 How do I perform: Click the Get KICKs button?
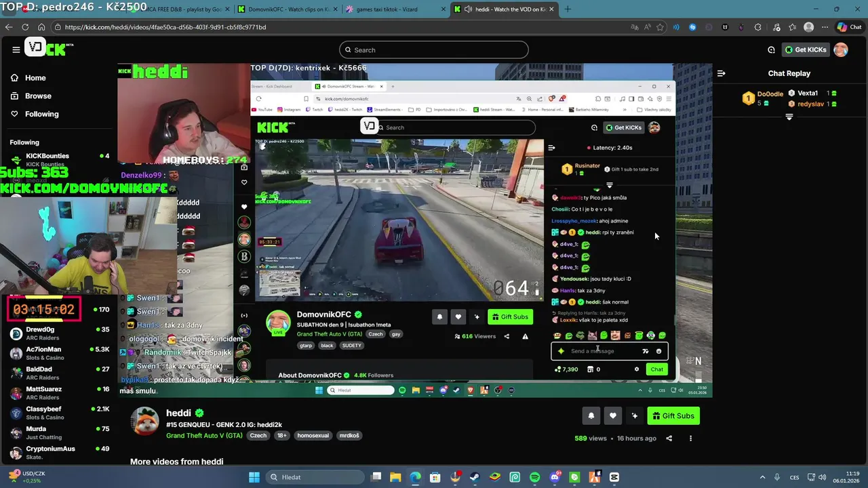pyautogui.click(x=806, y=49)
